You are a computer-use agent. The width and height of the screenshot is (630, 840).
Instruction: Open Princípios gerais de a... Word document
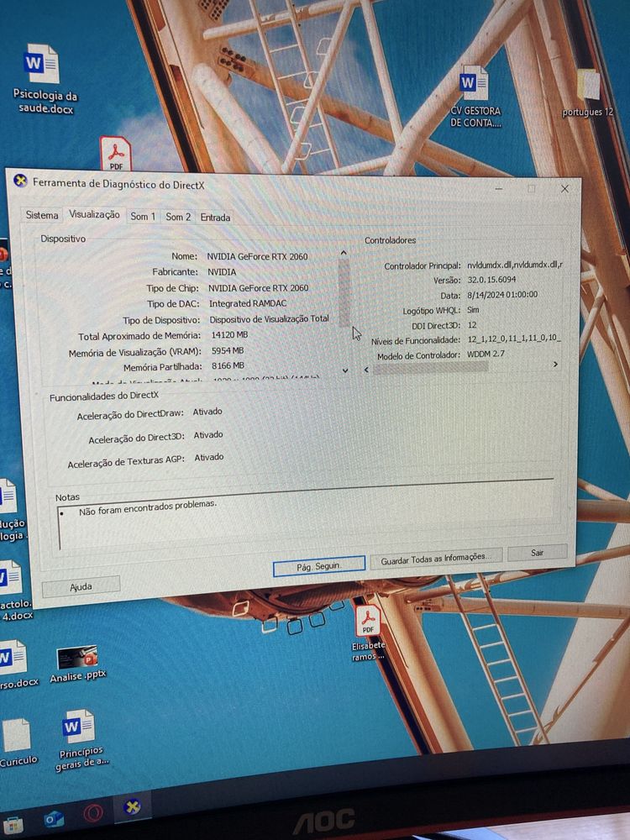click(81, 740)
